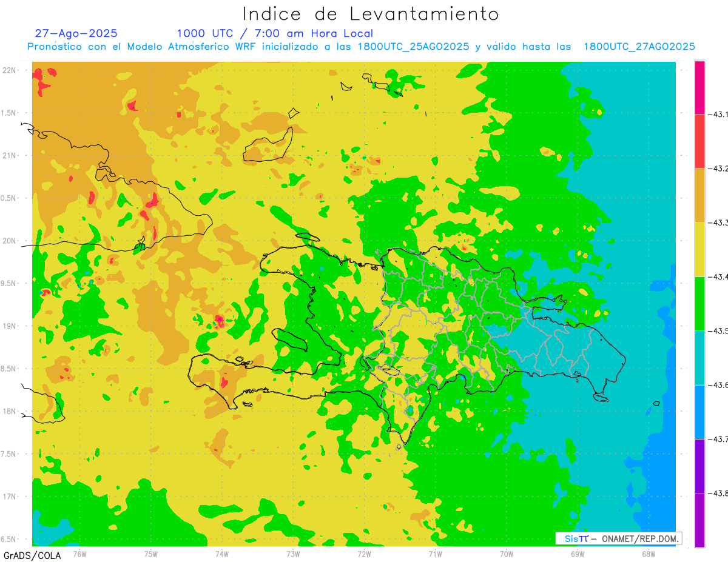This screenshot has height=562, width=728.
Task: Click the '20N' latitude label
Action: [x=9, y=241]
